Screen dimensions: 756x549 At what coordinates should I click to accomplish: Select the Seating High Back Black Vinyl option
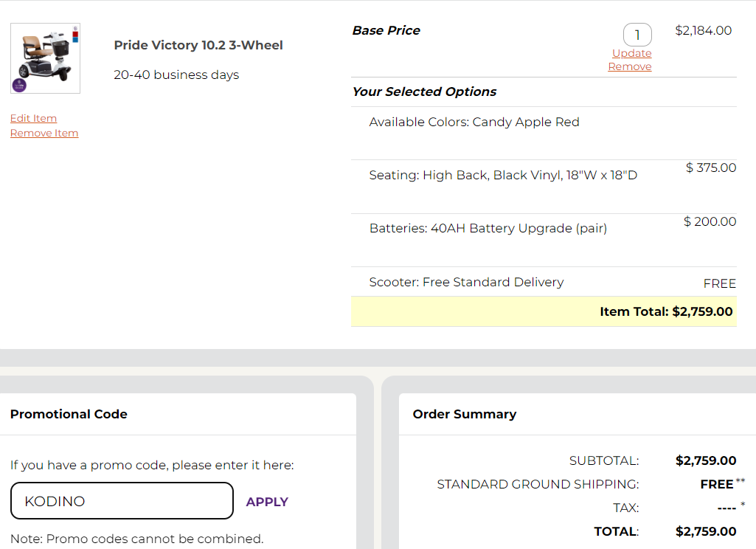pyautogui.click(x=544, y=187)
